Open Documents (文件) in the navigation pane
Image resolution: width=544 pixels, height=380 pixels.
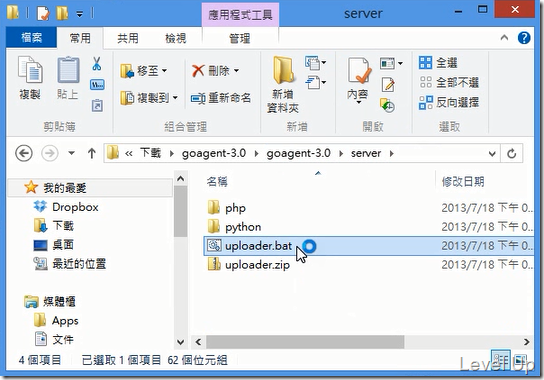point(63,339)
